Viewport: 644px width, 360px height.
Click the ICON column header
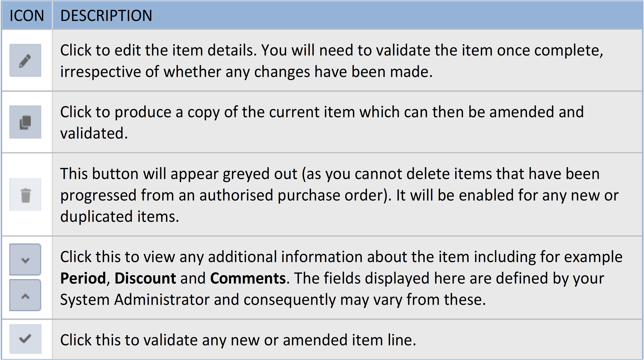(x=27, y=16)
